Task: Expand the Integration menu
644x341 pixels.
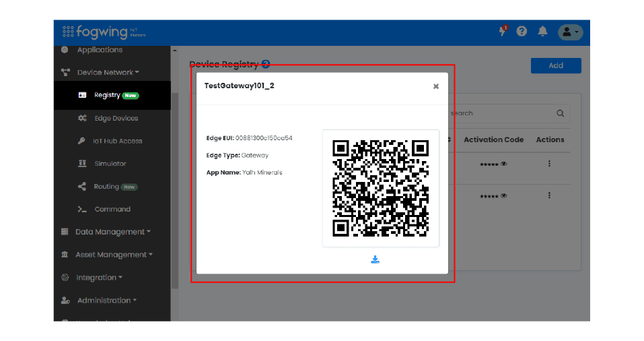Action: [x=99, y=278]
